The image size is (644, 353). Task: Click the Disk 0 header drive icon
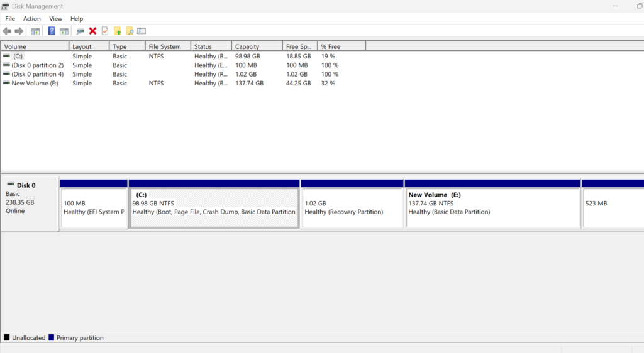pos(11,184)
